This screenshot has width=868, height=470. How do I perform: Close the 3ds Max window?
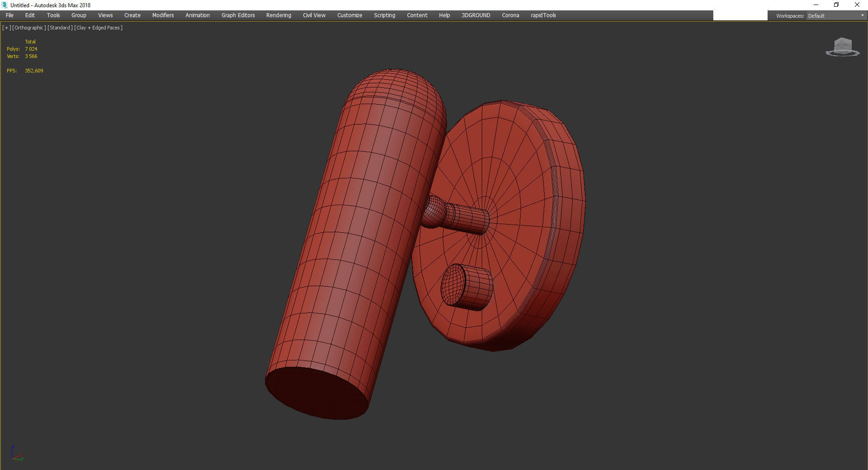857,5
